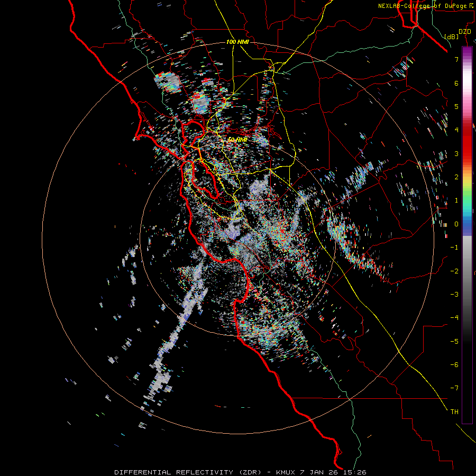Click the positive "4" scale label

click(456, 130)
